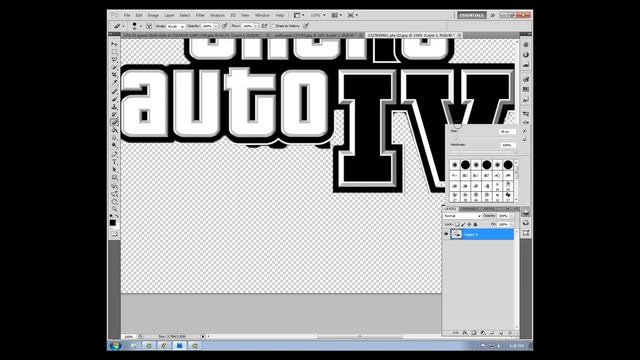This screenshot has height=360, width=640.
Task: Select the Move tool
Action: point(114,44)
